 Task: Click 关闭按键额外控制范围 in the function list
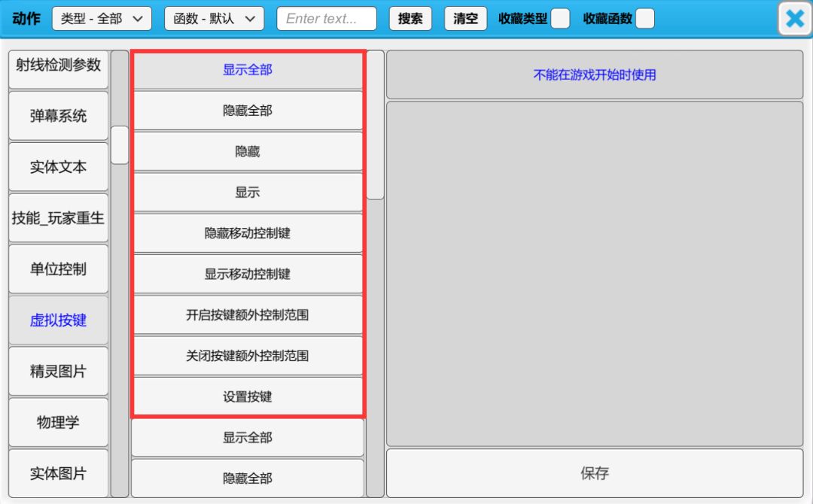[247, 356]
